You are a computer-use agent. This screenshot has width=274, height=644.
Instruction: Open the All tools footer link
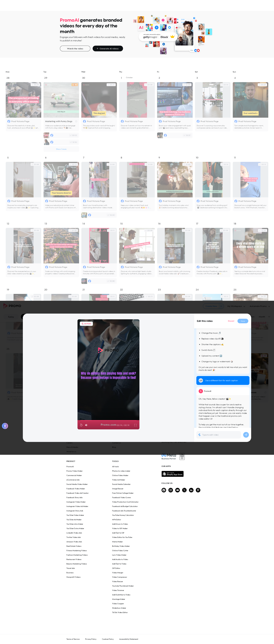(115, 466)
